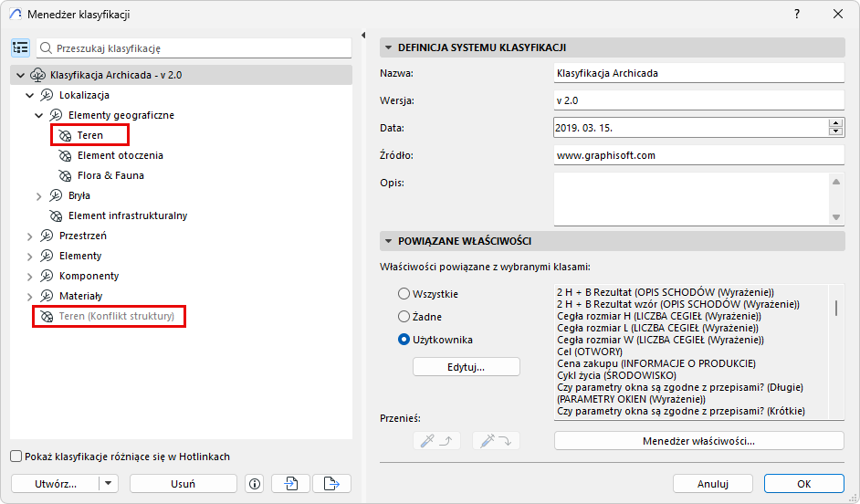
Task: Click the Teren leaf icon under Elementy geograficzne
Action: tap(65, 135)
